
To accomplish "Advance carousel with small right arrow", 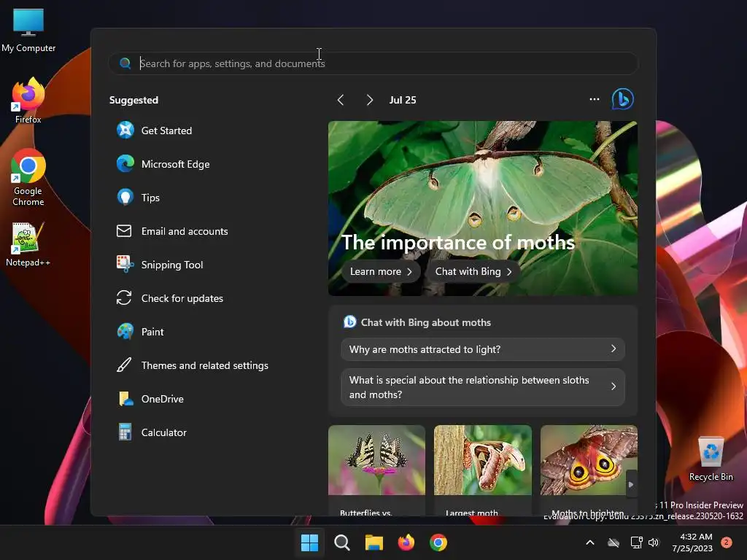I will (x=631, y=484).
